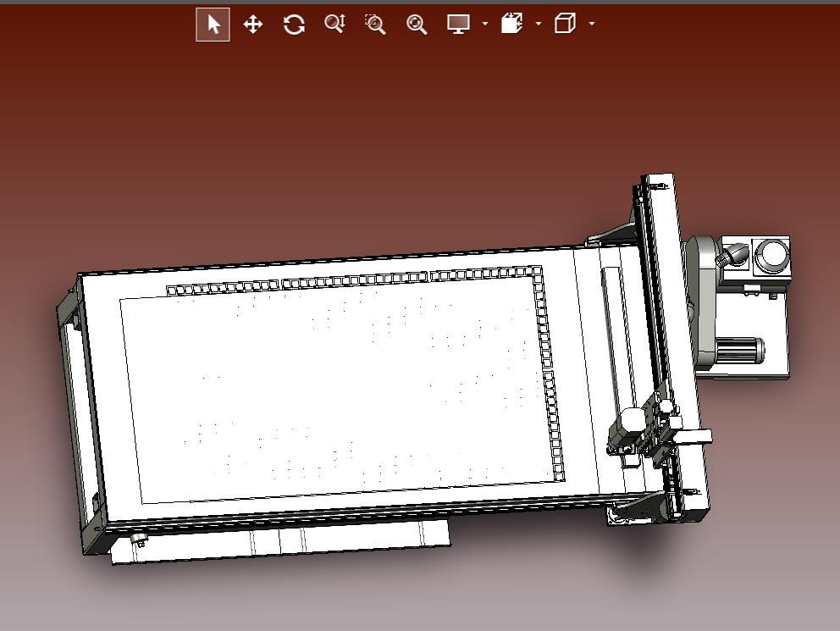Click the Zoom to fit icon

tap(417, 25)
